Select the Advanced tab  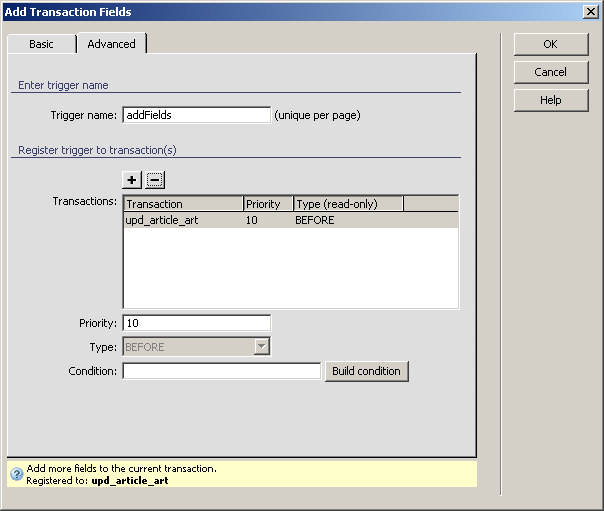[111, 44]
